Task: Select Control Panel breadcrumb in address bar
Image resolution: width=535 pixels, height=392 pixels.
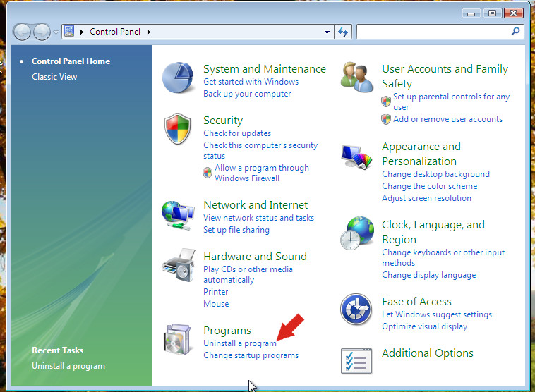Action: pos(115,32)
